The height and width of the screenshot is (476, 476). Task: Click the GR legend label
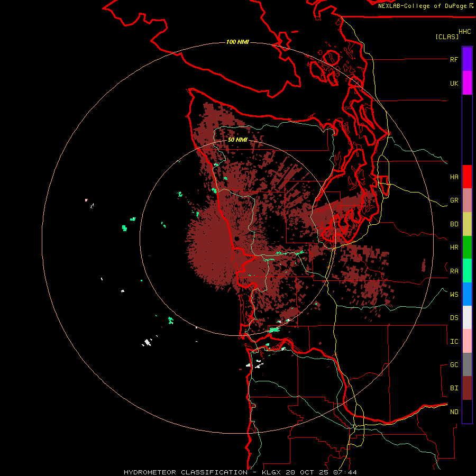coord(454,200)
